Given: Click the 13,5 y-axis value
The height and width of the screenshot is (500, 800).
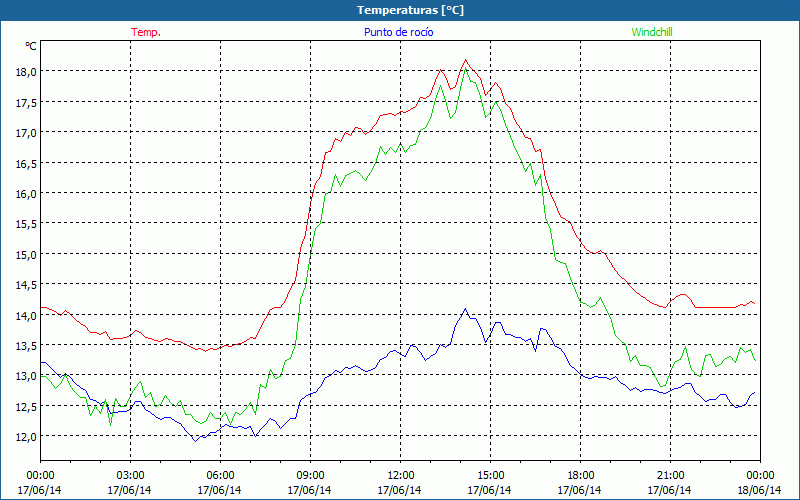Looking at the screenshot, I should (26, 345).
